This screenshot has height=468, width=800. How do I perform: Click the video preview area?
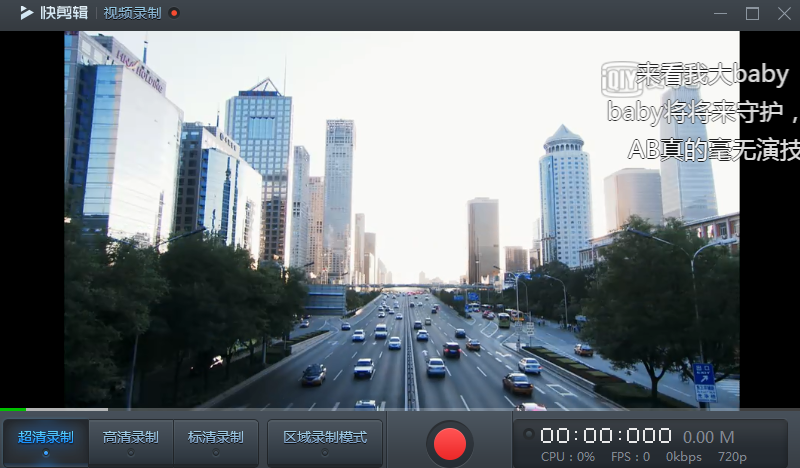click(x=402, y=220)
